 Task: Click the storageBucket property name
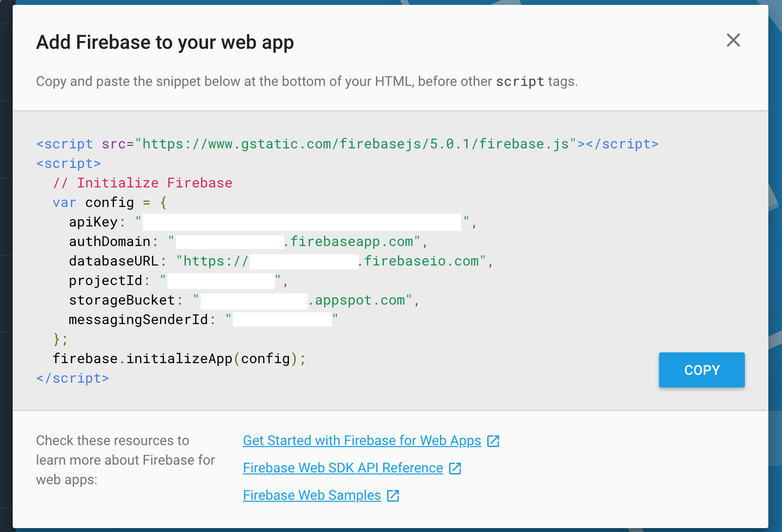tap(122, 300)
